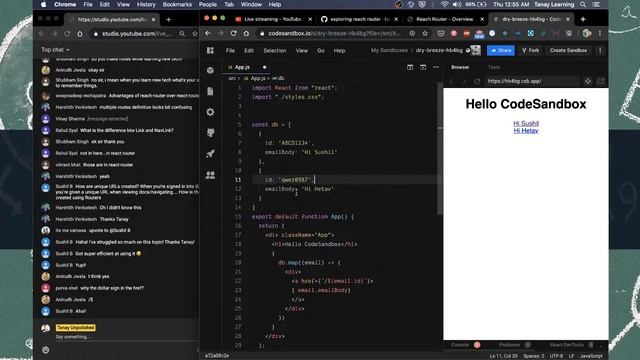The height and width of the screenshot is (360, 640).
Task: Bookmark the studio.youtube.com page
Action: [195, 34]
